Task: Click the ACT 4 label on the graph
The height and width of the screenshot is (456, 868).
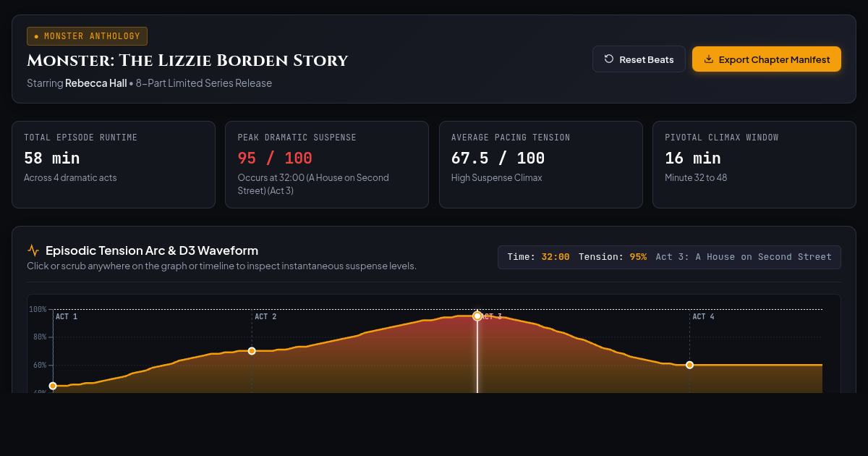Action: 703,317
